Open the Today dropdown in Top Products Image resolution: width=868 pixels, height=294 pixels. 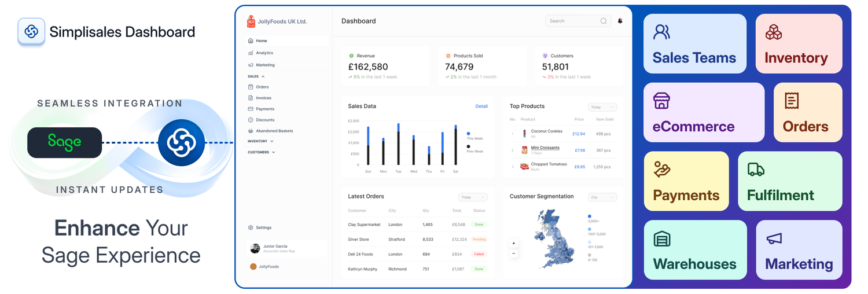[x=602, y=107]
